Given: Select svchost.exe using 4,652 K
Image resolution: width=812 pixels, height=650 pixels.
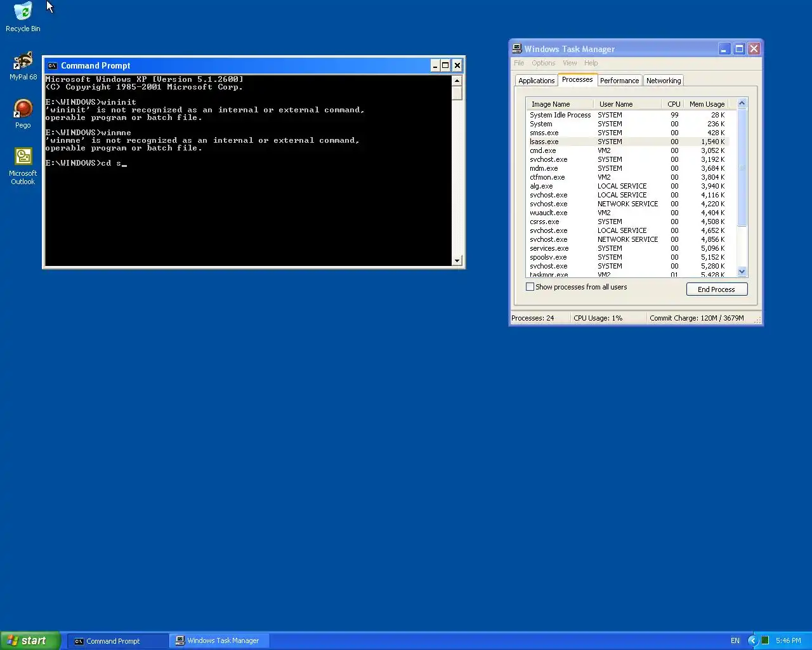Looking at the screenshot, I should (627, 230).
